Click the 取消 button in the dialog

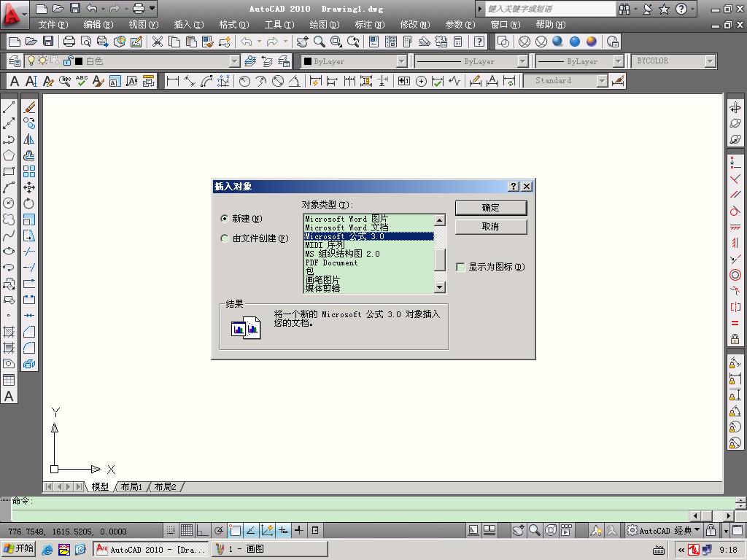pos(491,227)
